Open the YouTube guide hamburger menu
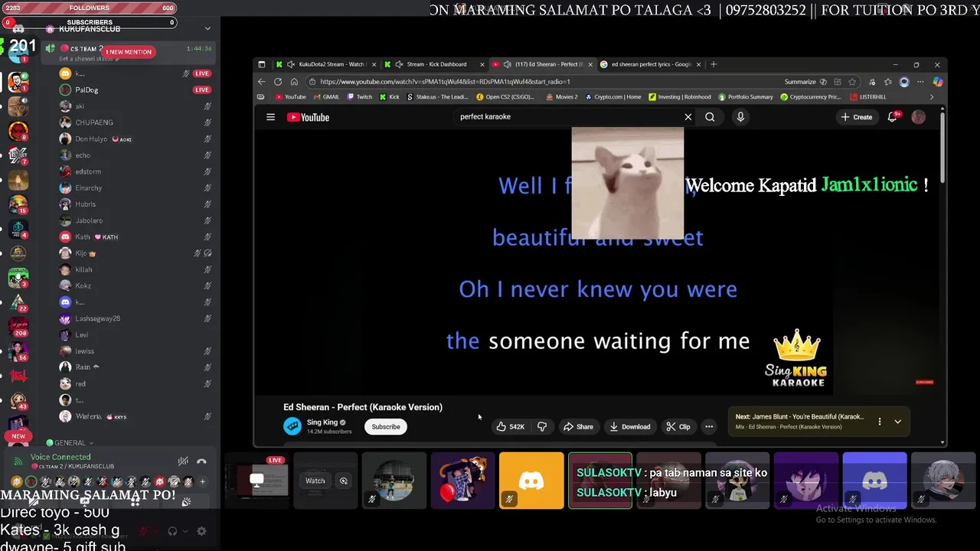Screen dimensions: 980x551 [x=270, y=117]
